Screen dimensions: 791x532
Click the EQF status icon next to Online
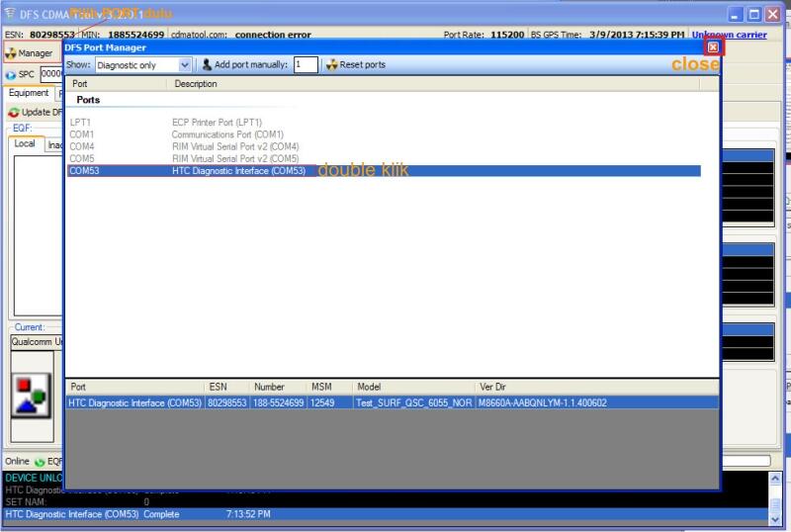(40, 462)
